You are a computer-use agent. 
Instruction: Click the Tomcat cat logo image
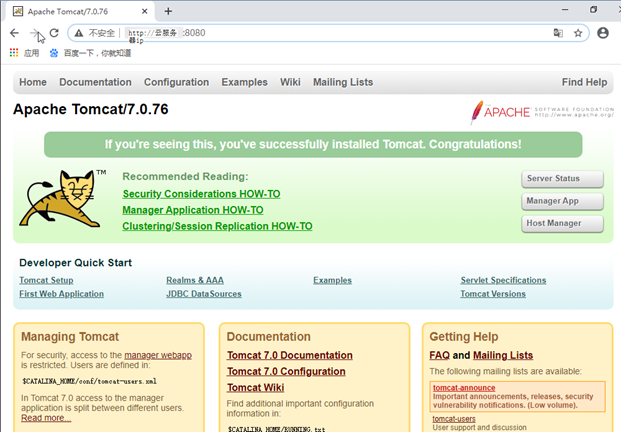coord(63,198)
